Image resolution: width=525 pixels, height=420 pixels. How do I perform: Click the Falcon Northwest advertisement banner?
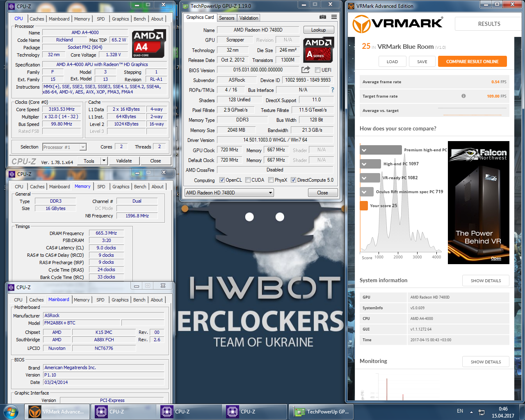click(x=479, y=203)
